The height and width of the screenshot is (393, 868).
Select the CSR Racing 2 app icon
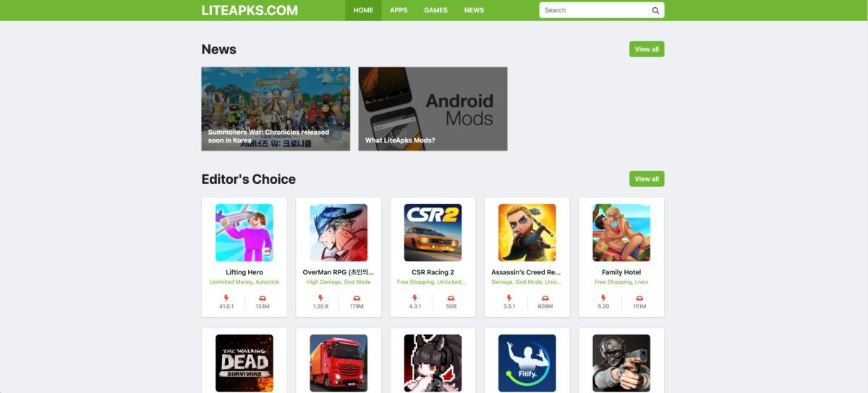point(433,232)
